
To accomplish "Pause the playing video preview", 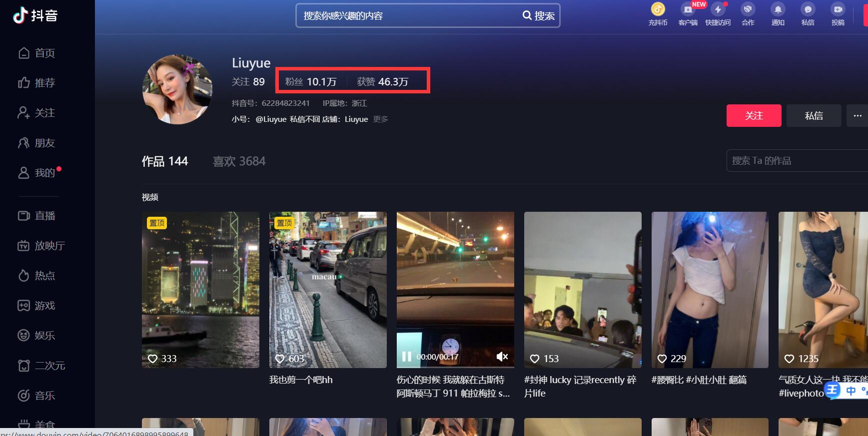I will 407,356.
